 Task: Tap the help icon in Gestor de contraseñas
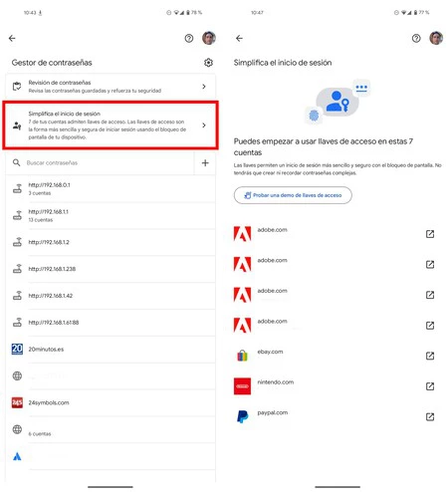[189, 39]
